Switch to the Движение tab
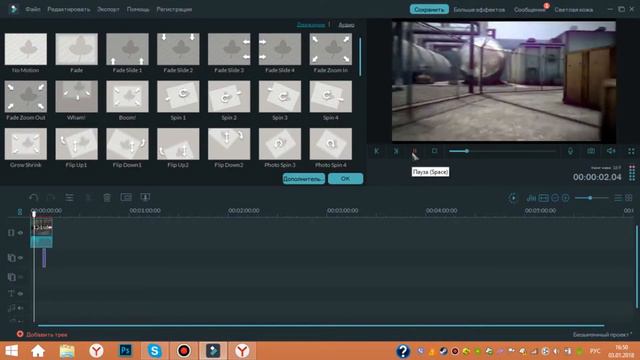 (x=311, y=25)
